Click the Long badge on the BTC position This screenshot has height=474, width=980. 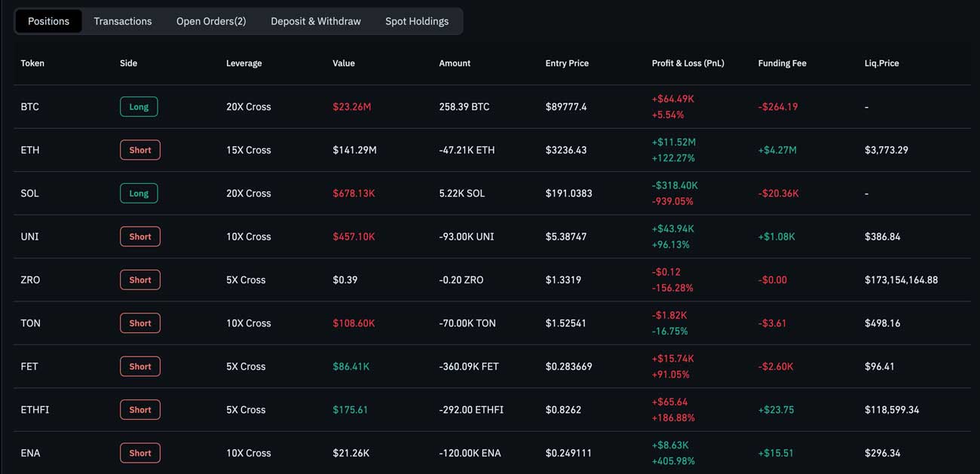pos(139,106)
